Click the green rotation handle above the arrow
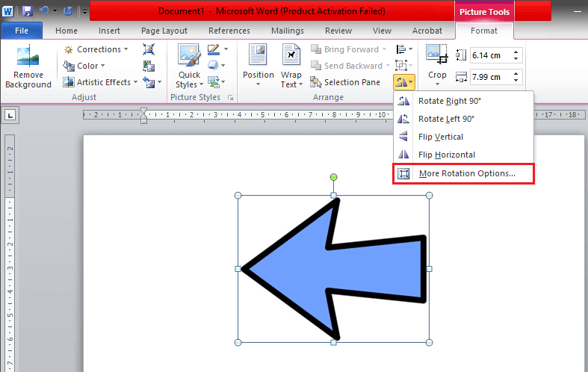 (334, 177)
